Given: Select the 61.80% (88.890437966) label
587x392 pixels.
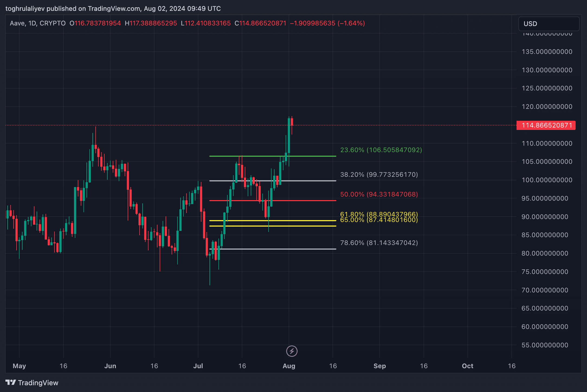Looking at the screenshot, I should [x=379, y=214].
